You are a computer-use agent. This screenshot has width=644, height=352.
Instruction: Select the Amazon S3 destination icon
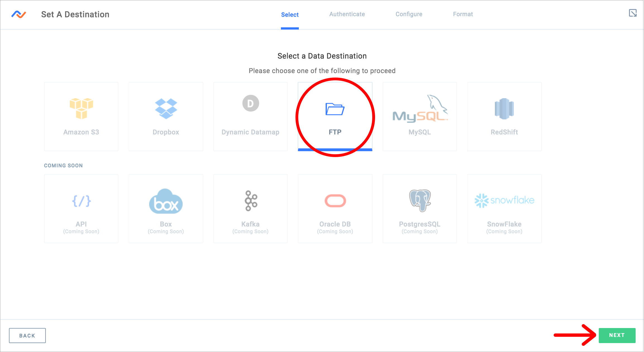[81, 108]
